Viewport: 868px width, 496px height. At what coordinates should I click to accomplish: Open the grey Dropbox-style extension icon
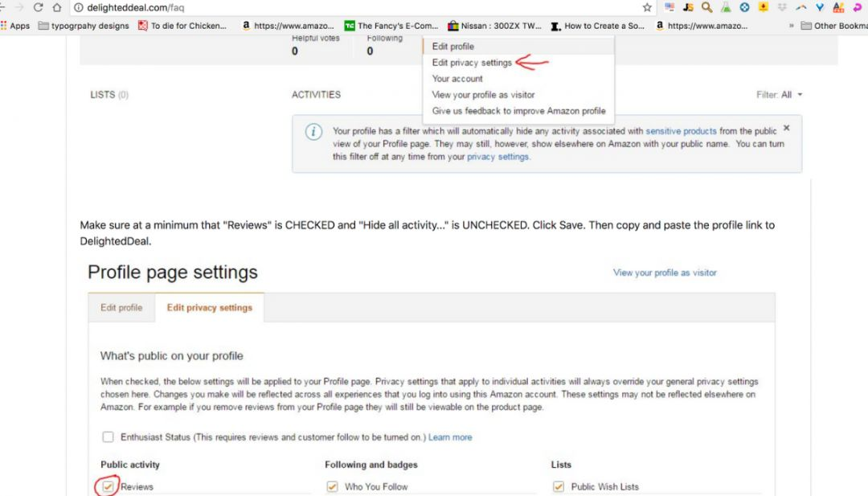click(x=782, y=7)
